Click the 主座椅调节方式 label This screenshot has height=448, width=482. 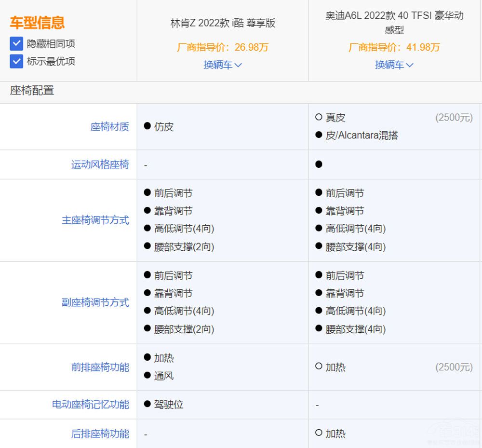point(95,220)
